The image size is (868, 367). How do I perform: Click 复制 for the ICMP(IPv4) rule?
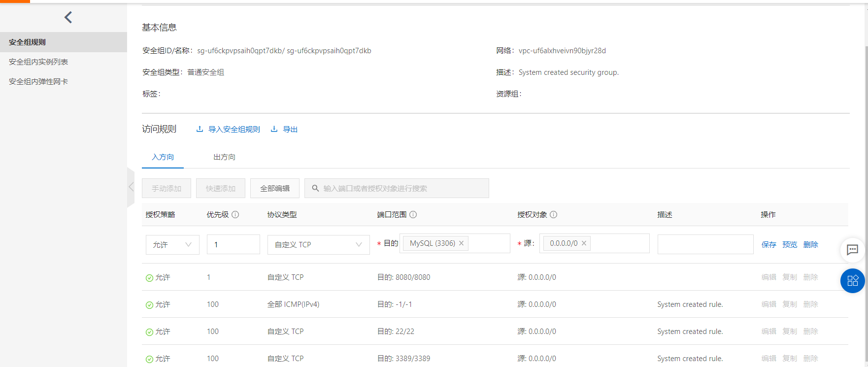(790, 304)
